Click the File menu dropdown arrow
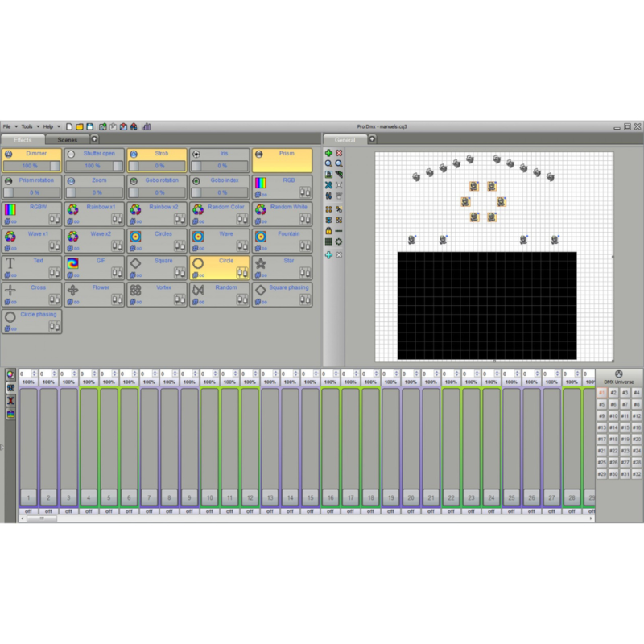644x644 pixels. tap(15, 126)
